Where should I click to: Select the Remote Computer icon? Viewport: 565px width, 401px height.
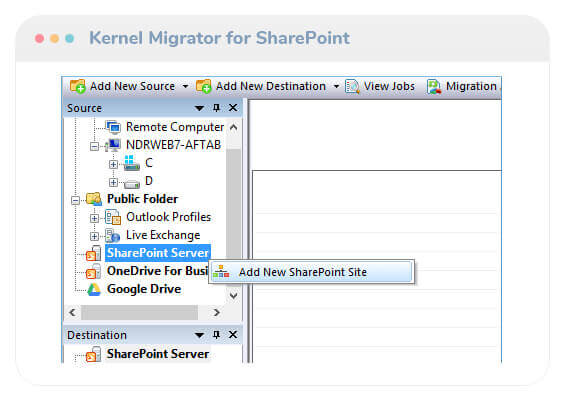(113, 127)
